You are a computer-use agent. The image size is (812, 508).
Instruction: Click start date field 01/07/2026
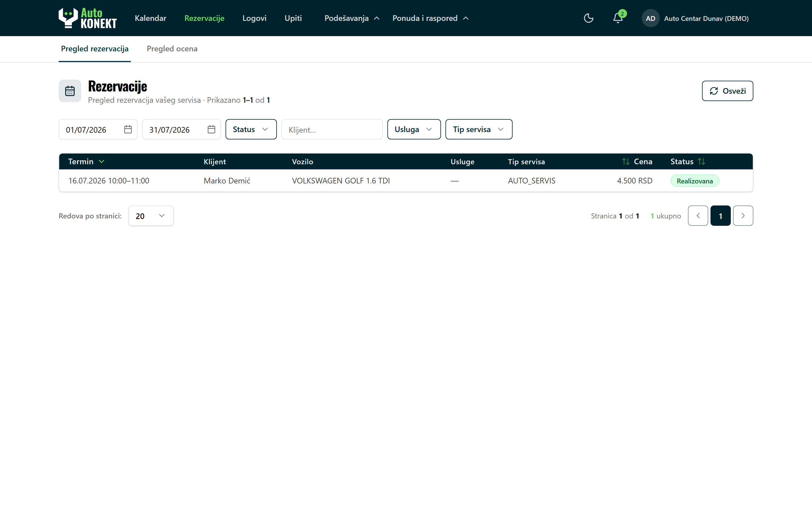coord(98,129)
